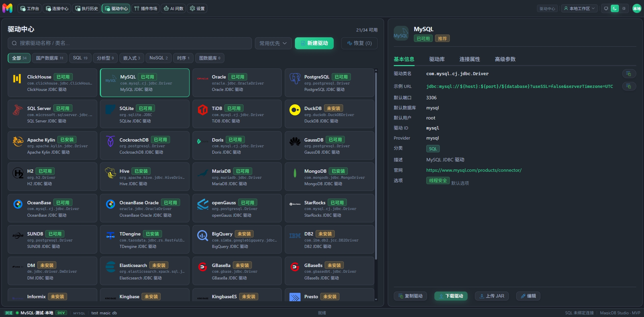The height and width of the screenshot is (317, 644).
Task: Open the 工作台 workspace view
Action: [30, 8]
